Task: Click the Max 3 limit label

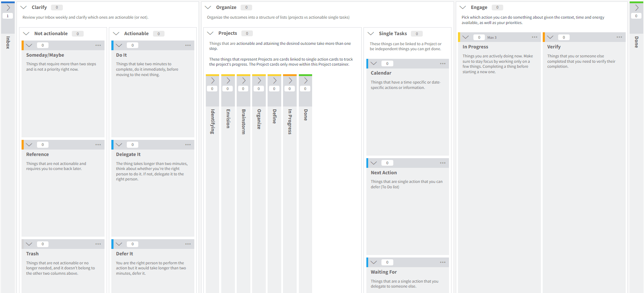Action: pos(492,38)
